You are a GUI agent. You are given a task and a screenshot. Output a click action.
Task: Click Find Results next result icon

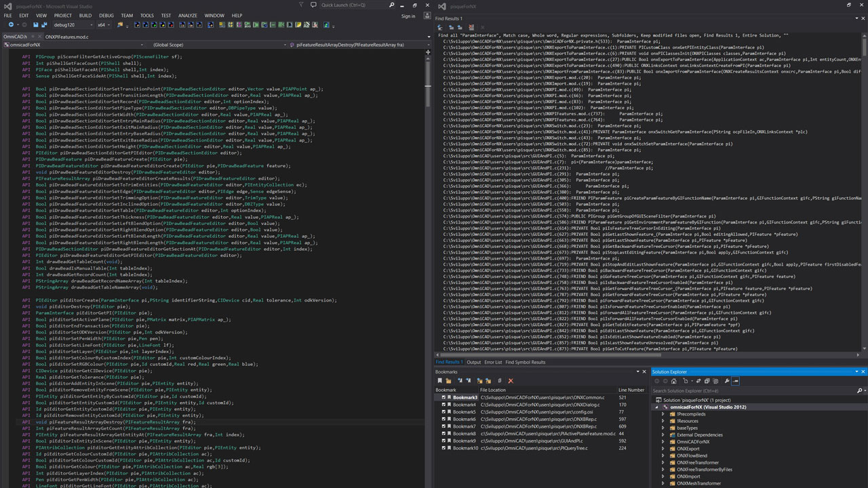[x=459, y=27]
